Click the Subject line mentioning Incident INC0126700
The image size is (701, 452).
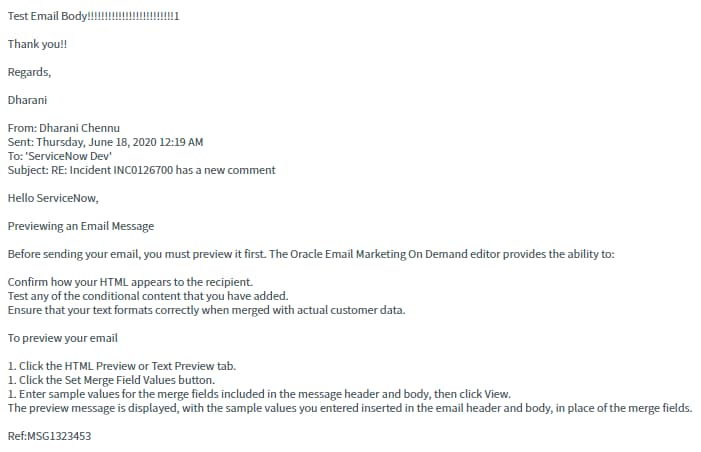click(x=141, y=170)
